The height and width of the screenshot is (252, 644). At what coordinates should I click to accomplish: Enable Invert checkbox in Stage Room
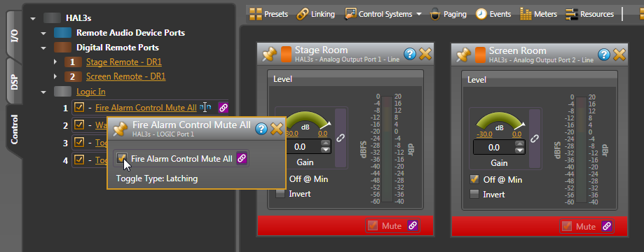pos(280,194)
